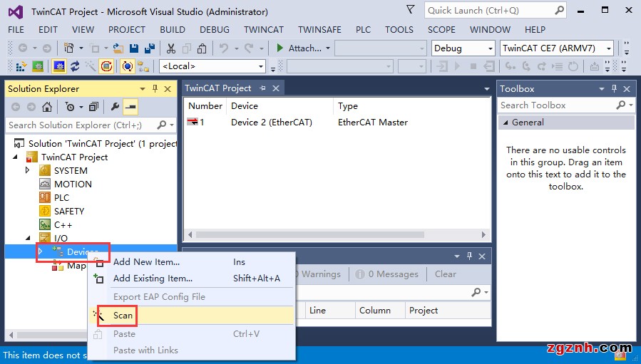This screenshot has height=364, width=641.
Task: Open Properties via the wrench icon
Action: [115, 108]
